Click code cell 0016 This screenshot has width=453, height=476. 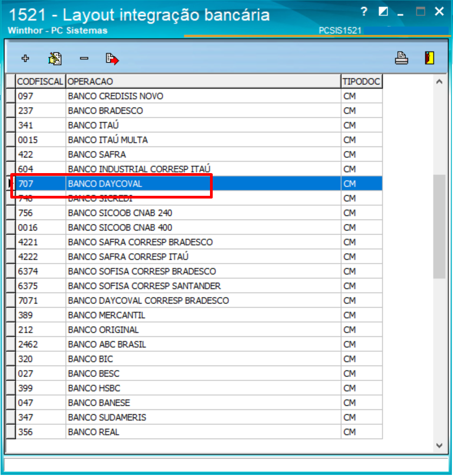click(x=41, y=227)
